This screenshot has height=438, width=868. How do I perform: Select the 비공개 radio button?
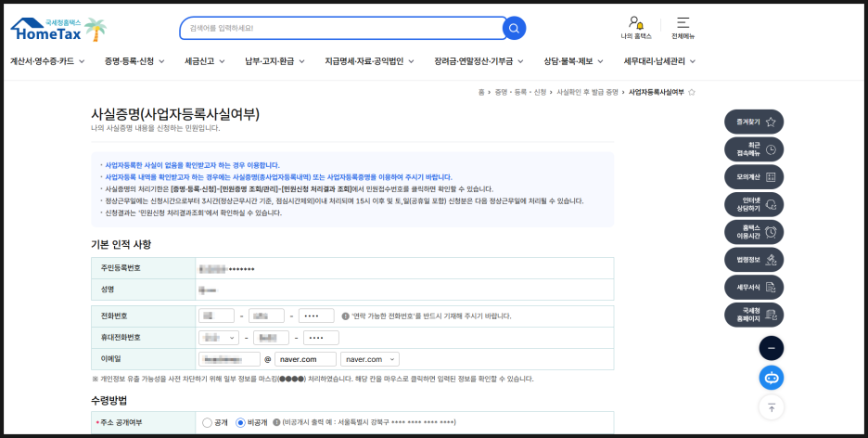tap(240, 422)
